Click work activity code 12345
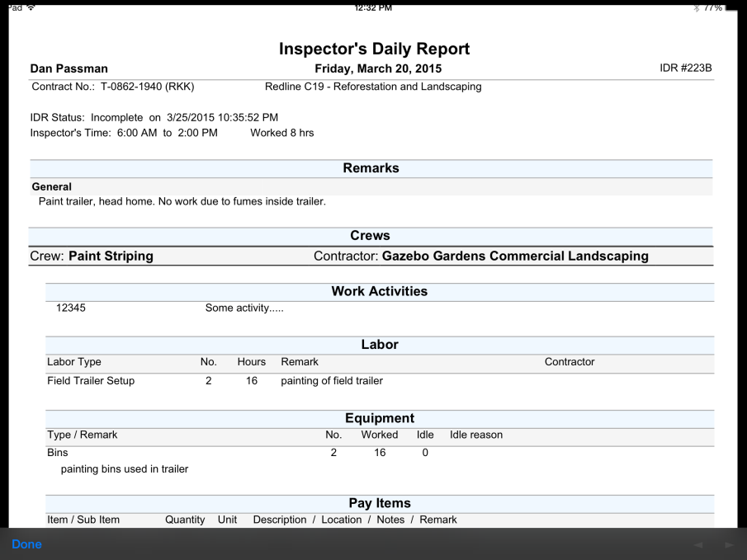 pos(70,308)
